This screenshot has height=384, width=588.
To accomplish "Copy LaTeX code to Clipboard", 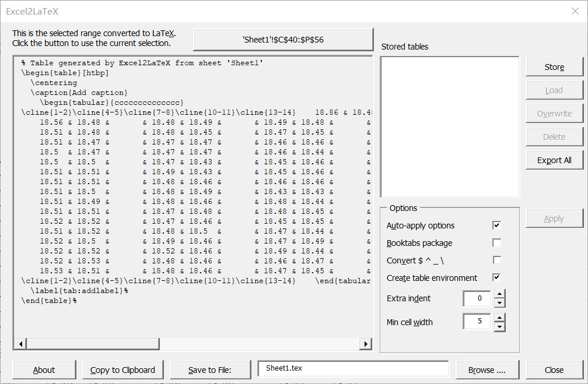I will click(x=123, y=370).
